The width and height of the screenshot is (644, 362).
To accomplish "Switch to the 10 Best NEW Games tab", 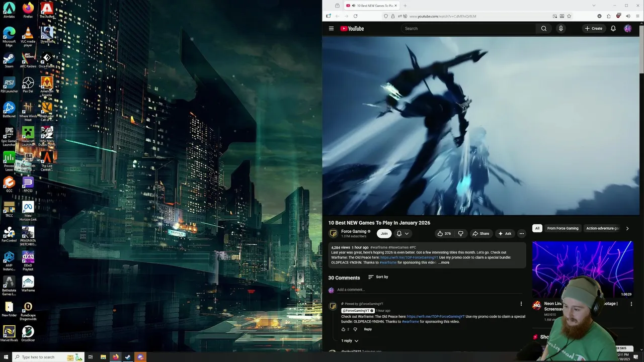I will (x=371, y=6).
